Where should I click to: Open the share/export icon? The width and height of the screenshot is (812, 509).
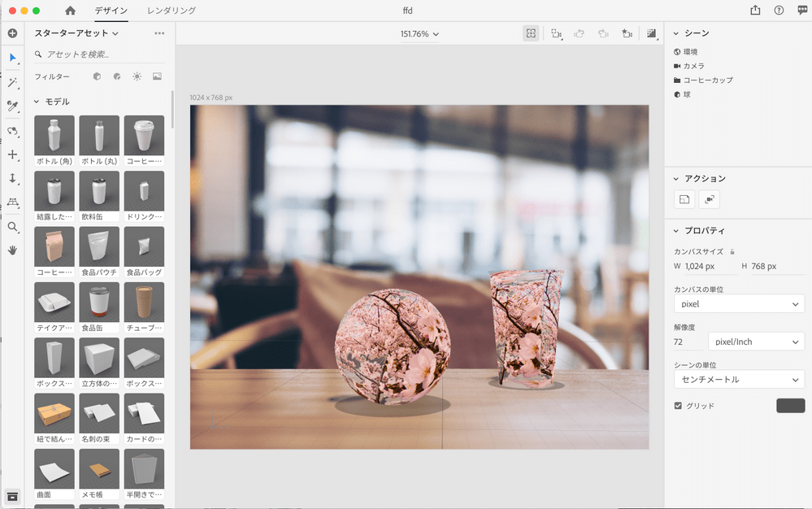coord(755,11)
